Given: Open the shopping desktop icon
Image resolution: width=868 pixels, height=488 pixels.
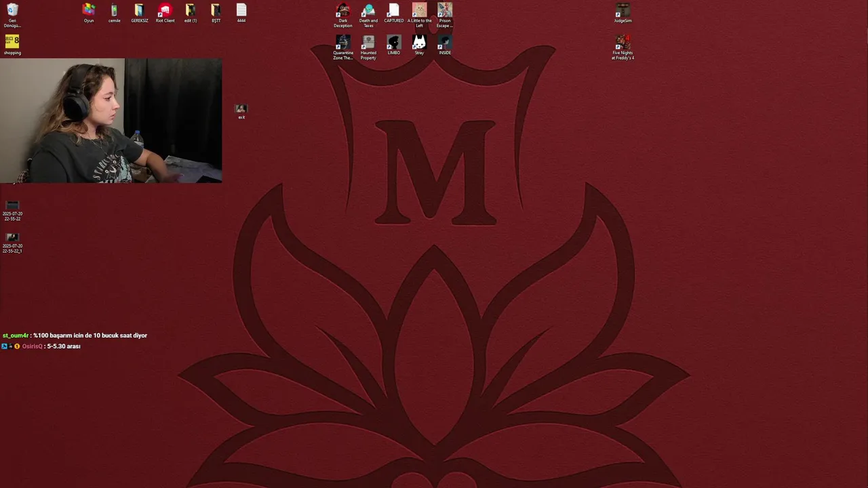Looking at the screenshot, I should pyautogui.click(x=12, y=45).
